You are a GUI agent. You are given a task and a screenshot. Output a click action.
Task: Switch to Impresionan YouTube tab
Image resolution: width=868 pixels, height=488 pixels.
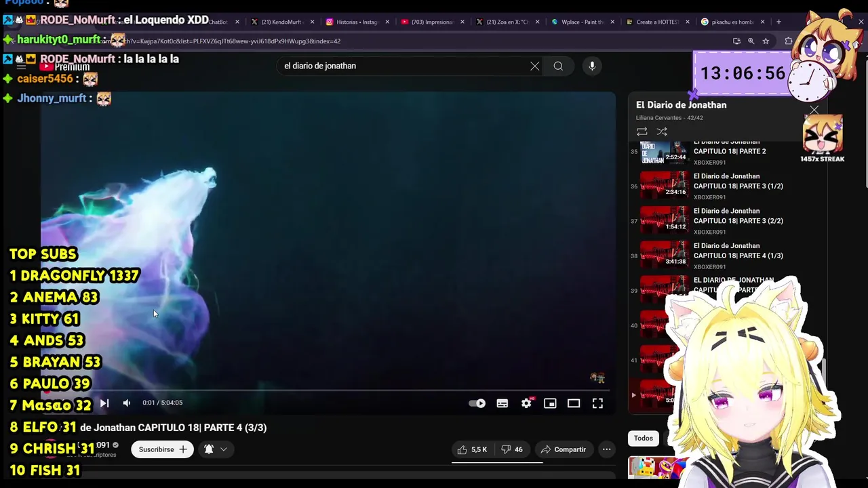[x=431, y=22]
